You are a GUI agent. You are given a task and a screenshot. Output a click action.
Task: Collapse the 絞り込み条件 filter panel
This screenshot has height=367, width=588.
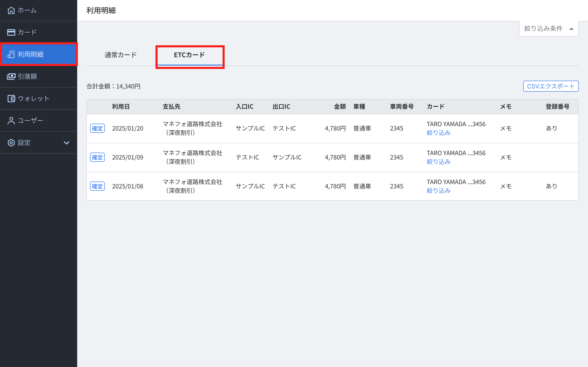pyautogui.click(x=543, y=29)
